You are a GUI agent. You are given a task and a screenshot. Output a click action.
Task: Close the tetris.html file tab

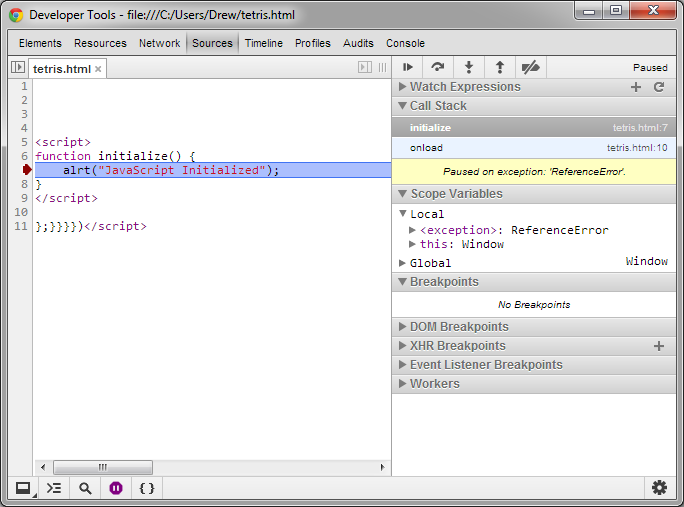click(x=98, y=69)
